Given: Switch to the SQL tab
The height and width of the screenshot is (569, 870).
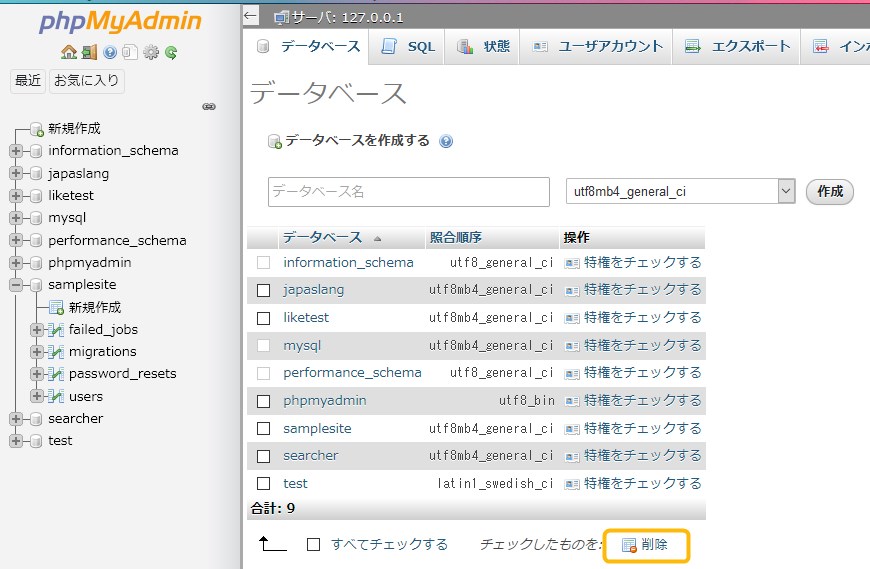Looking at the screenshot, I should point(409,46).
